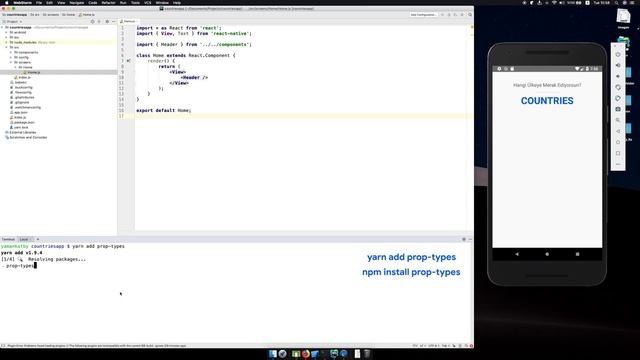Click emulator sidebar Home circle
640x360 pixels.
[618, 142]
